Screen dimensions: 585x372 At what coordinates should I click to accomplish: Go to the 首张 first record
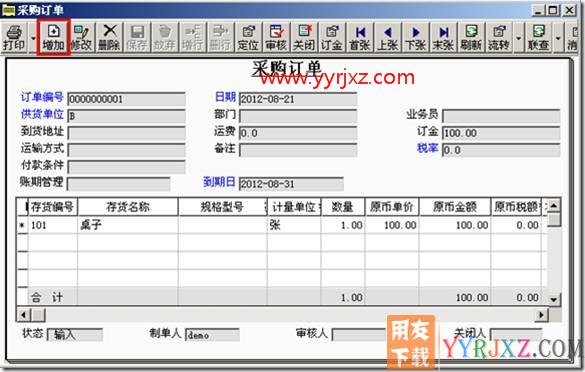360,38
